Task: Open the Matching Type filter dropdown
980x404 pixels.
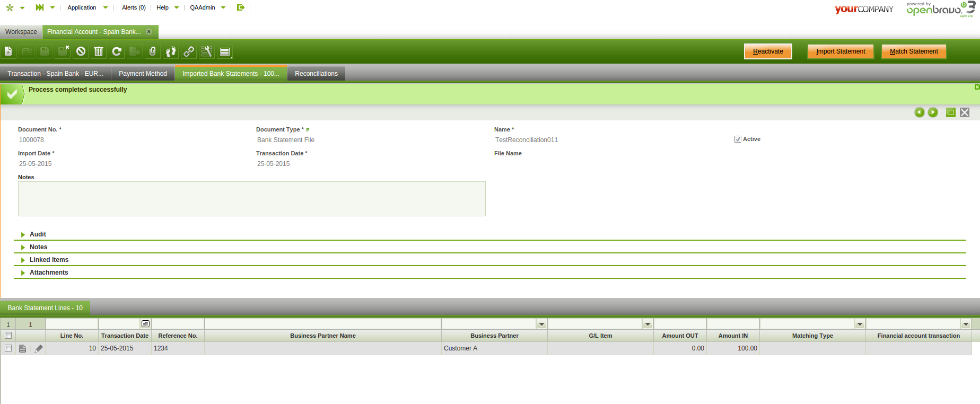Action: tap(860, 324)
